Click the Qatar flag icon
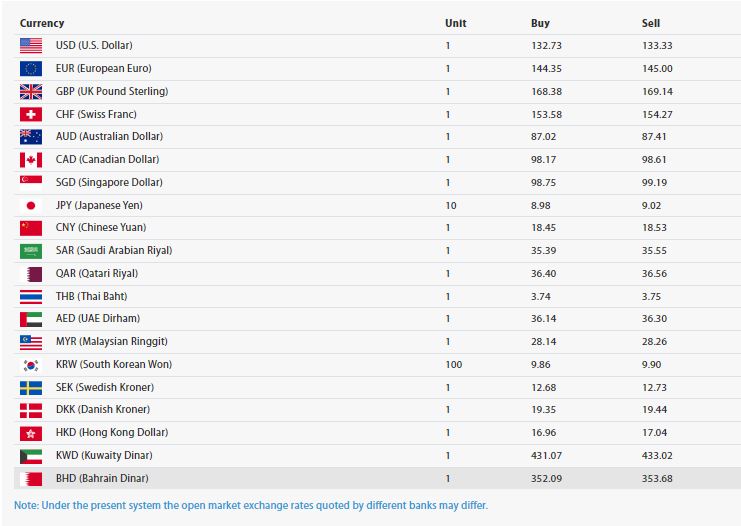This screenshot has width=741, height=526. tap(31, 273)
